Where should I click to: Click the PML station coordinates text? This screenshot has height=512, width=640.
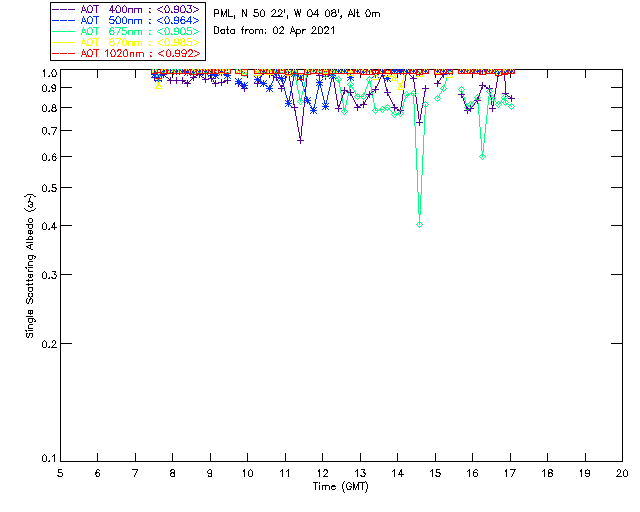(297, 14)
